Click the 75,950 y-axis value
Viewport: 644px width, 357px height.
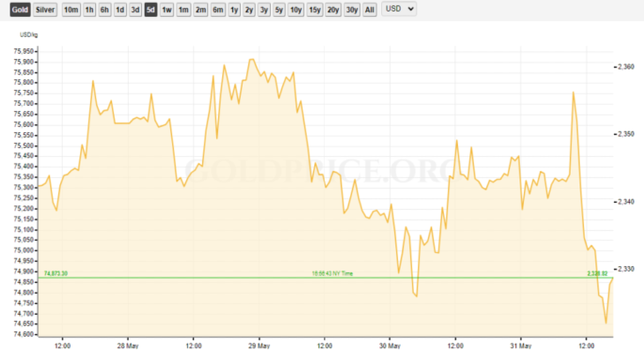24,51
